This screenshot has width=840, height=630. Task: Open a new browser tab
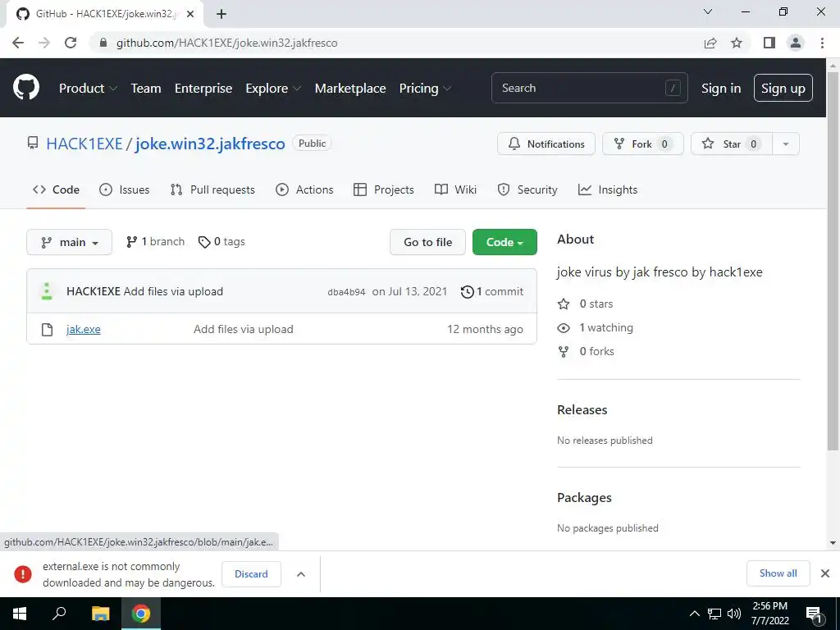point(221,14)
